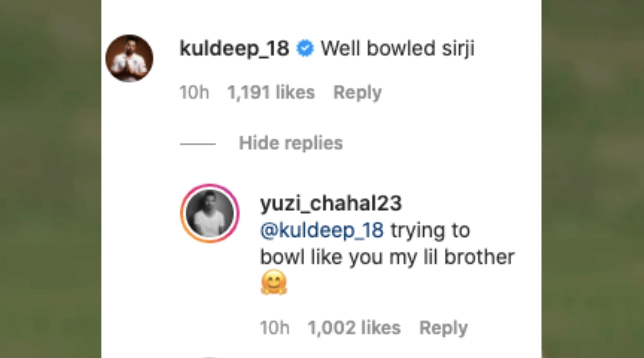This screenshot has width=644, height=358.
Task: Open yuzi_chahal23 username link
Action: coord(331,204)
